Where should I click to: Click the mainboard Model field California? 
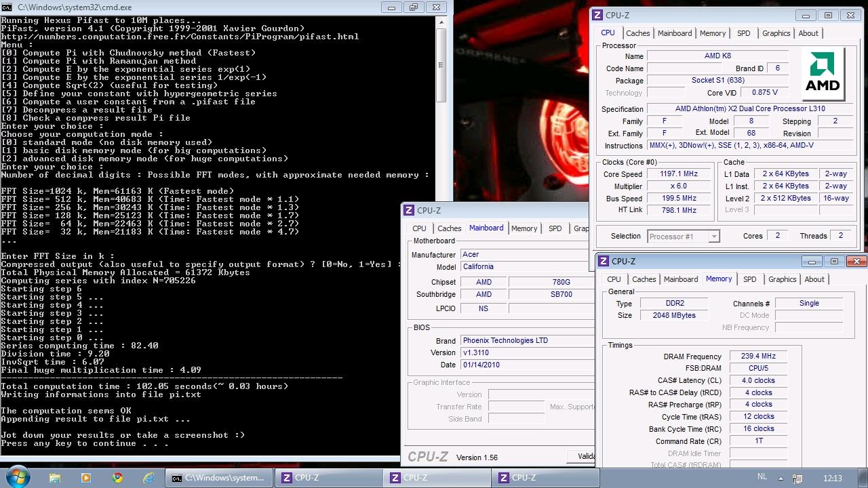click(527, 266)
